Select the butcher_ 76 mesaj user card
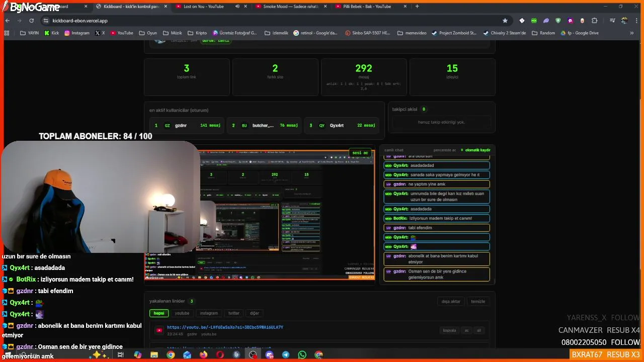This screenshot has width=644, height=362. 264,125
